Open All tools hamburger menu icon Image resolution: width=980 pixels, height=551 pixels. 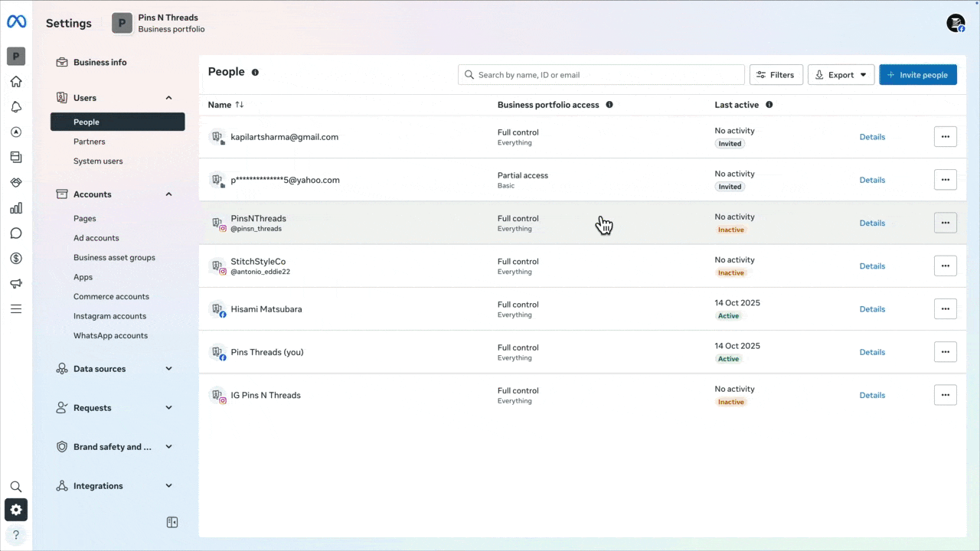(16, 309)
